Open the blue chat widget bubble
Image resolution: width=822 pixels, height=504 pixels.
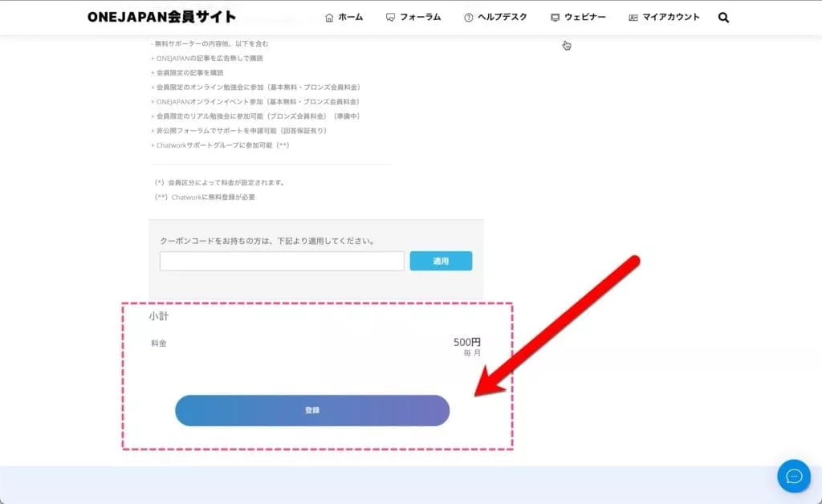tap(793, 476)
